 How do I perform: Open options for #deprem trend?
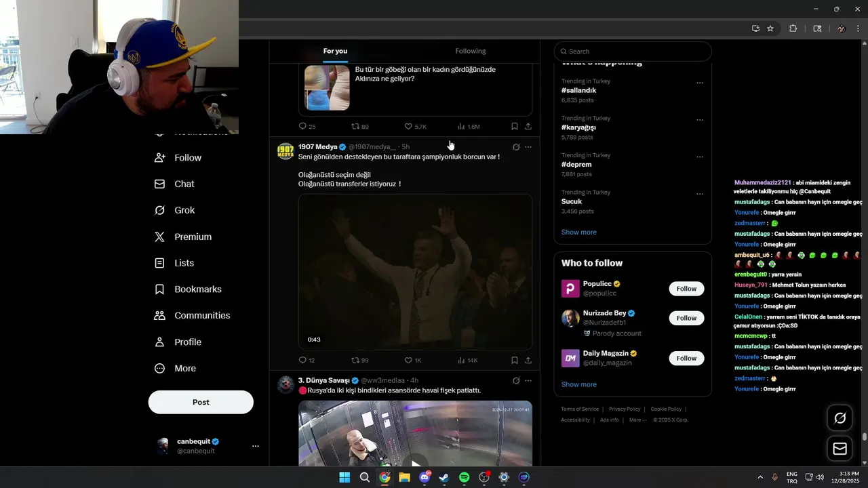click(x=700, y=157)
